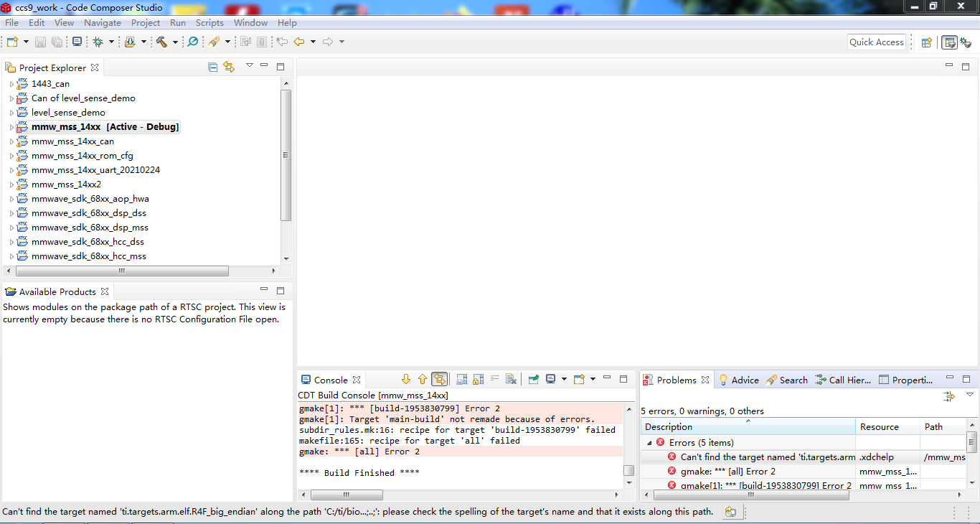Open the dropdown next to New wizard
This screenshot has width=980, height=524.
coord(27,42)
